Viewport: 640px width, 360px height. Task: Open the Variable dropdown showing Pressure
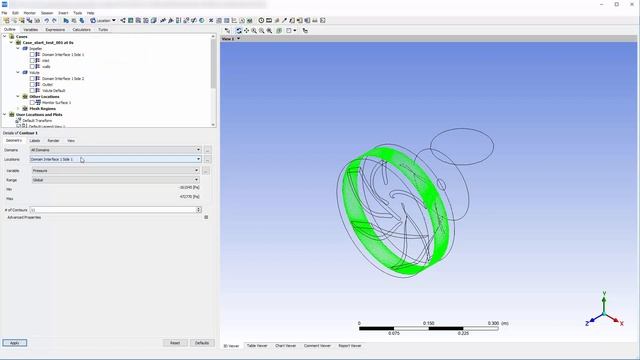coord(116,170)
